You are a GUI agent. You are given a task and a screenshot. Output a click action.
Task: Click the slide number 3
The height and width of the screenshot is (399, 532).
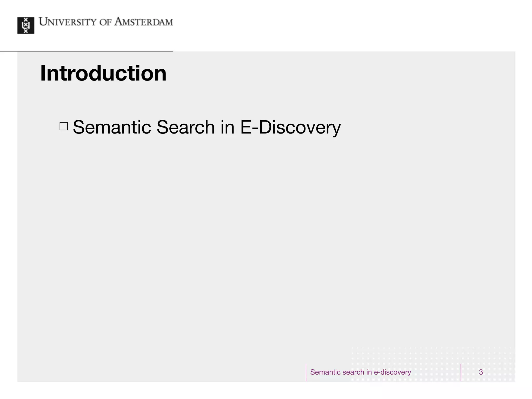(x=481, y=372)
